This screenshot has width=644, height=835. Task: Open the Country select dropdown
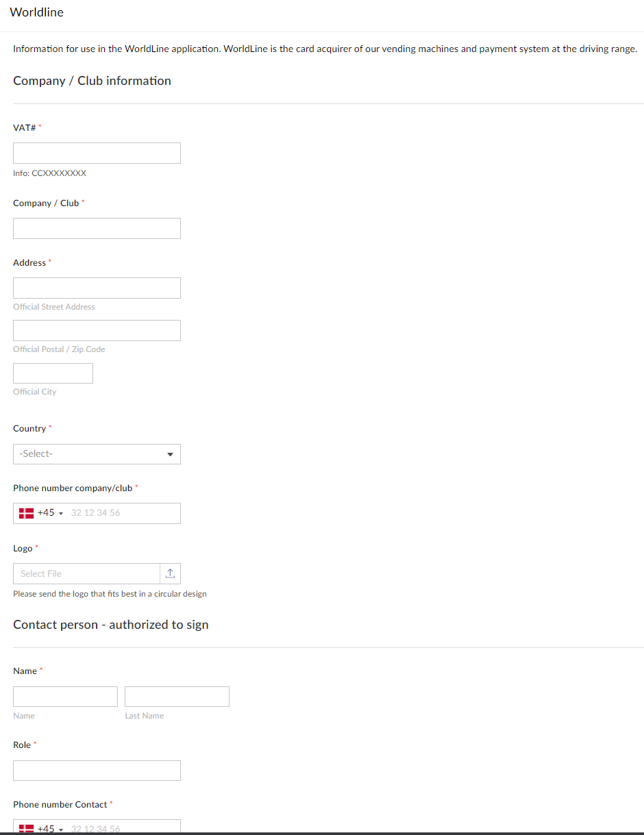tap(97, 454)
